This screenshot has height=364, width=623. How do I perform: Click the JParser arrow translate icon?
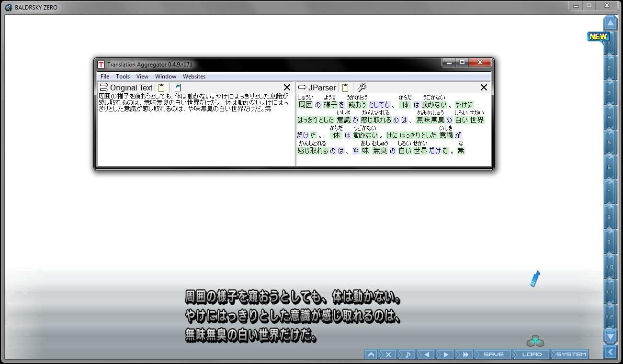(x=302, y=88)
